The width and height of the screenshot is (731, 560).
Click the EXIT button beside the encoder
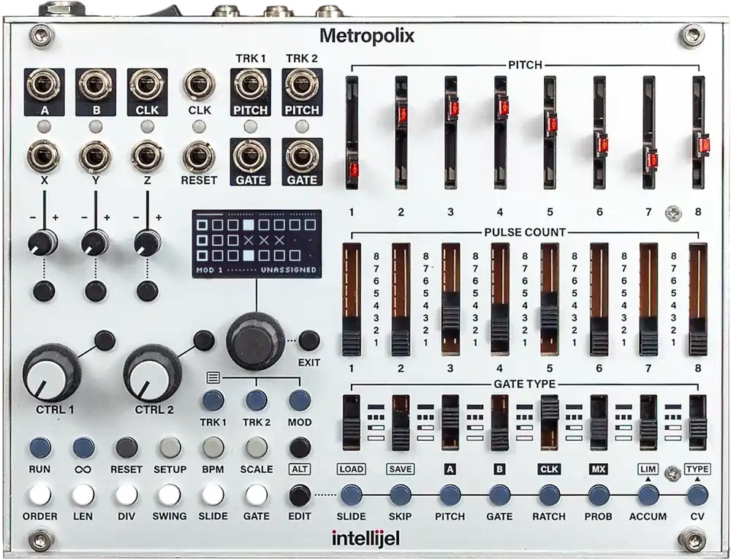tap(309, 341)
